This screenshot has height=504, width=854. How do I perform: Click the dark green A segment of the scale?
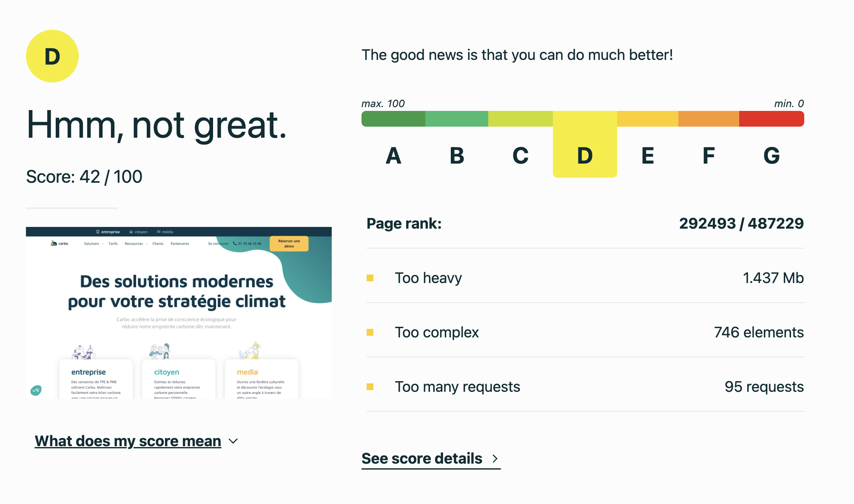click(393, 119)
